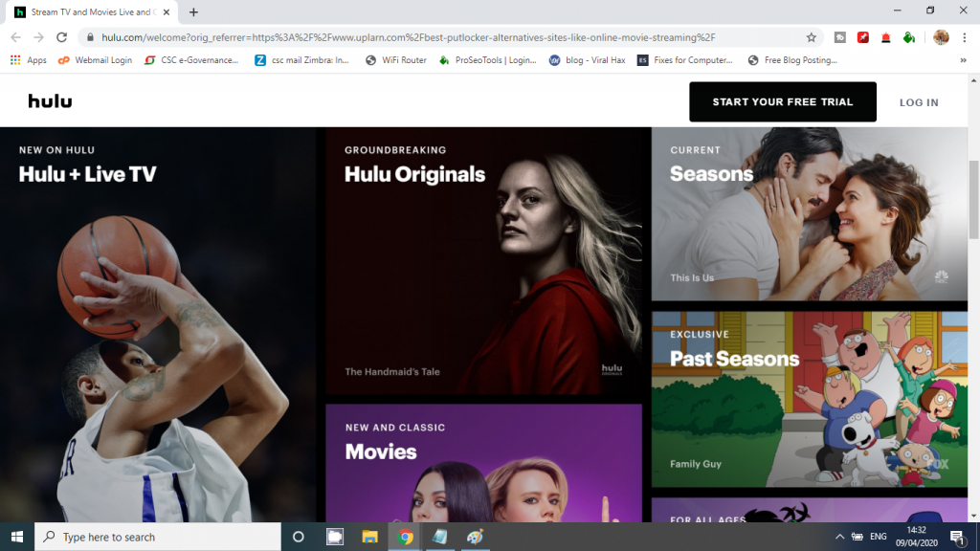Open CSC e-Governance bookmark
The width and height of the screenshot is (980, 551).
[191, 60]
